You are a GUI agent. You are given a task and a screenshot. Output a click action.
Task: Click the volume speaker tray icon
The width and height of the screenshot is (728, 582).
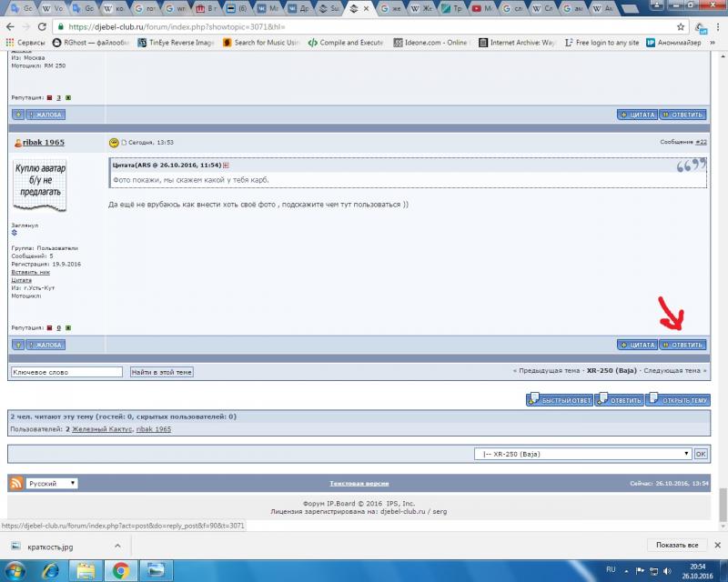click(667, 571)
